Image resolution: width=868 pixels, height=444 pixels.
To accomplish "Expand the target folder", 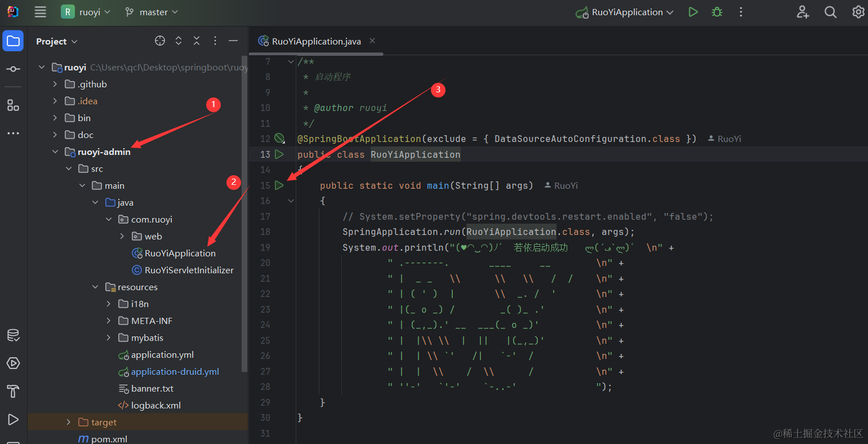I will 69,422.
